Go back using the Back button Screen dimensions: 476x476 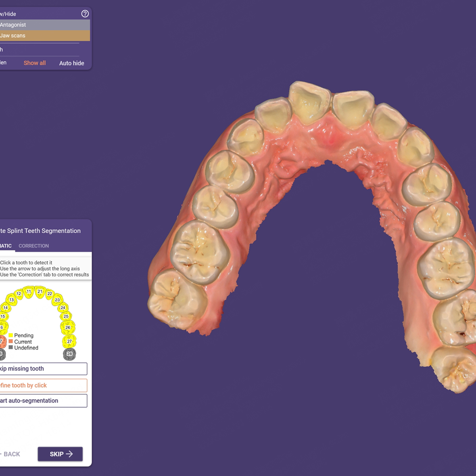[x=12, y=454]
